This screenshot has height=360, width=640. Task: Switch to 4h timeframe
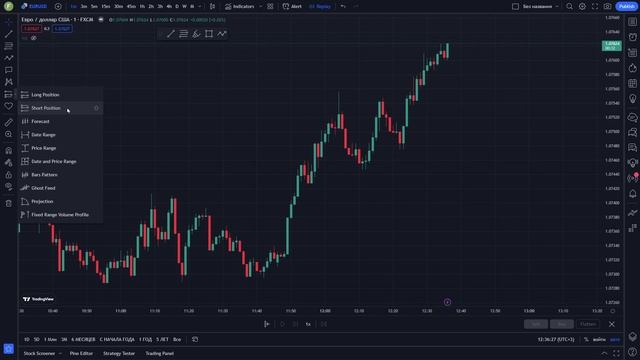169,6
